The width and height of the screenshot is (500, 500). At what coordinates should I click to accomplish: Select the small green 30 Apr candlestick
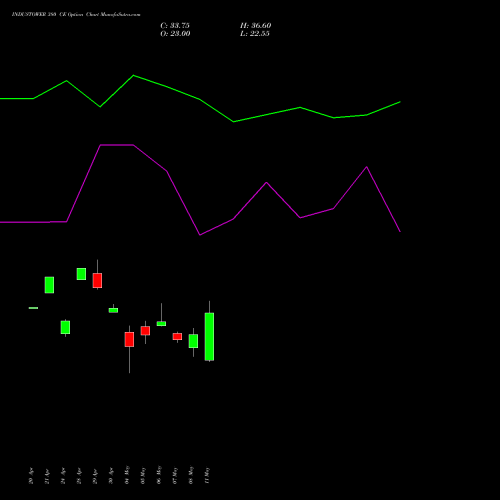click(113, 310)
